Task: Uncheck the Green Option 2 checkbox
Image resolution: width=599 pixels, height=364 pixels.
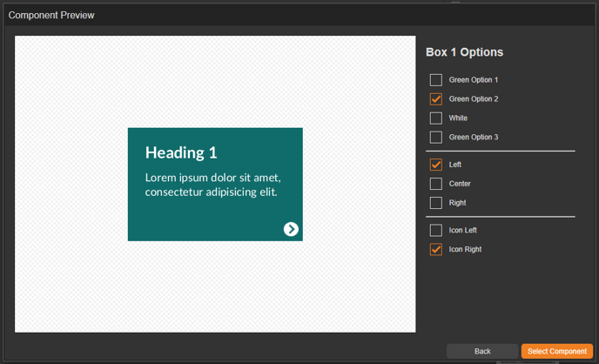Action: (x=436, y=99)
